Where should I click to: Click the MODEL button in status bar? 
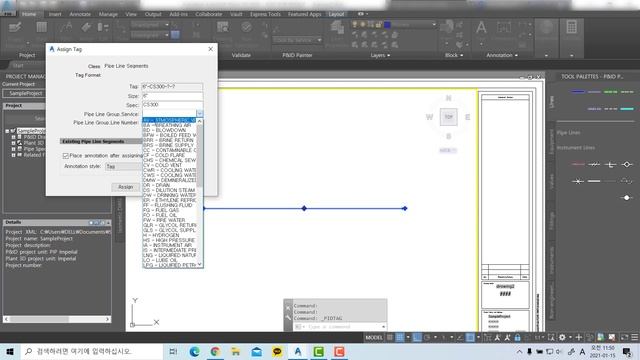tap(373, 338)
